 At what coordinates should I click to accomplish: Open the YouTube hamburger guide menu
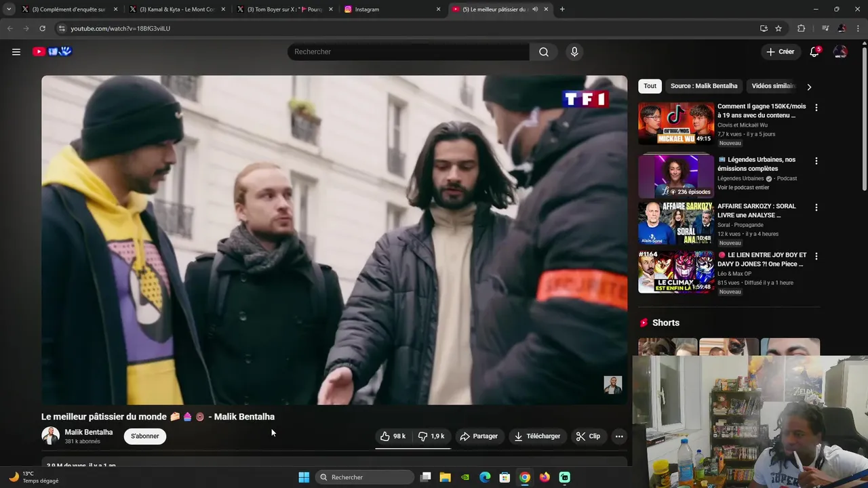16,52
